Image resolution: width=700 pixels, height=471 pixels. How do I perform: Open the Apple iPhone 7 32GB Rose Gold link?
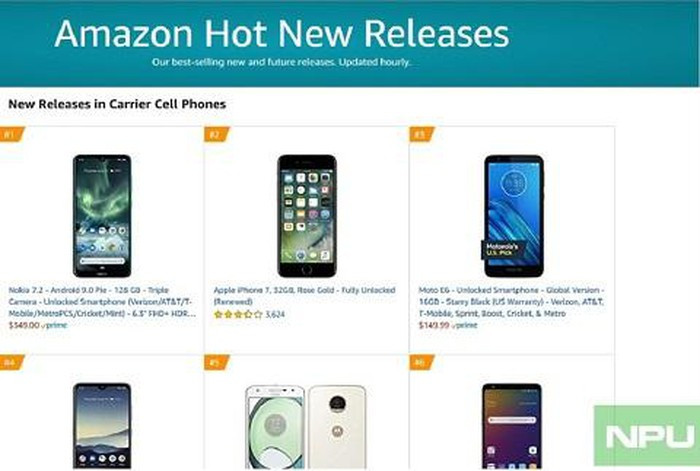pyautogui.click(x=304, y=296)
